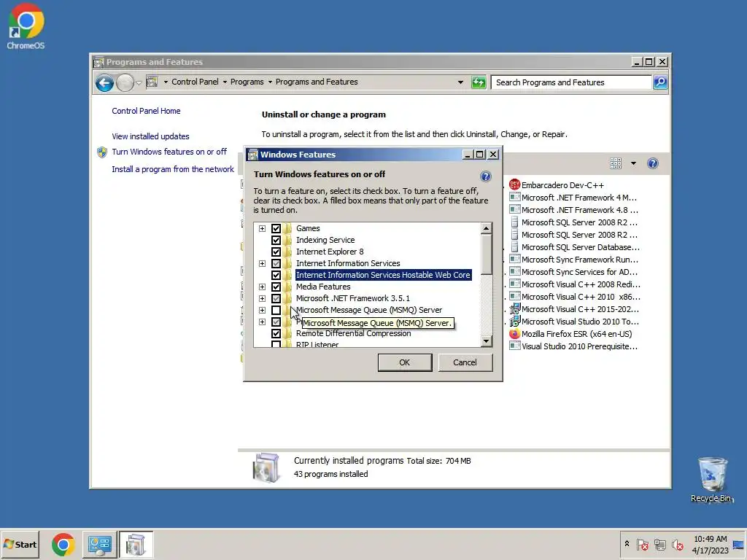This screenshot has width=747, height=560.
Task: Click the Action Center flag tray icon
Action: tap(643, 545)
